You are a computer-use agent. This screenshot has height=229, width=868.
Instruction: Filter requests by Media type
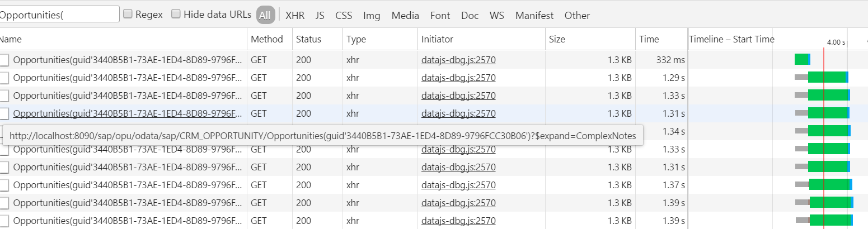[405, 16]
